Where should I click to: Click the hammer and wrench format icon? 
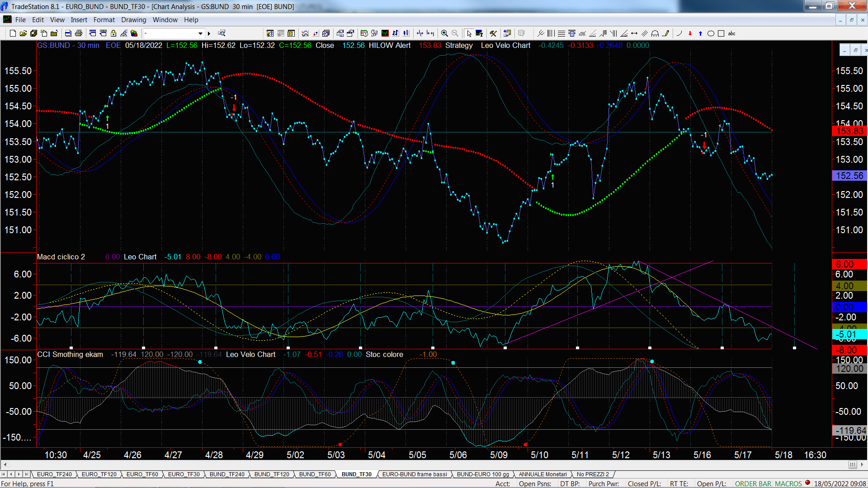[493, 33]
